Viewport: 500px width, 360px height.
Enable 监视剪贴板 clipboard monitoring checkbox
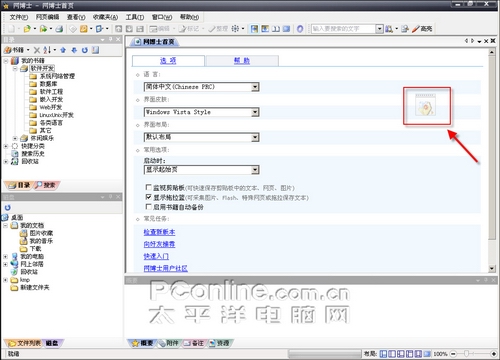[149, 187]
